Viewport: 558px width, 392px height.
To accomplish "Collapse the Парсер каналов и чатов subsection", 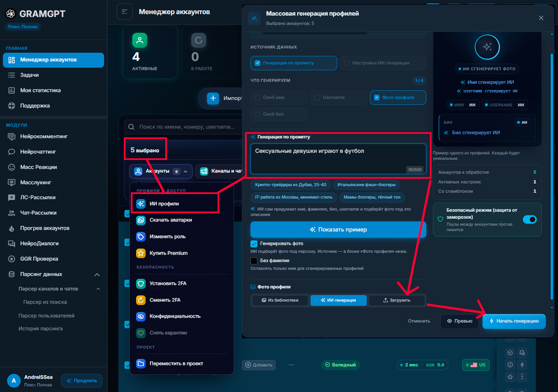I will [58, 289].
